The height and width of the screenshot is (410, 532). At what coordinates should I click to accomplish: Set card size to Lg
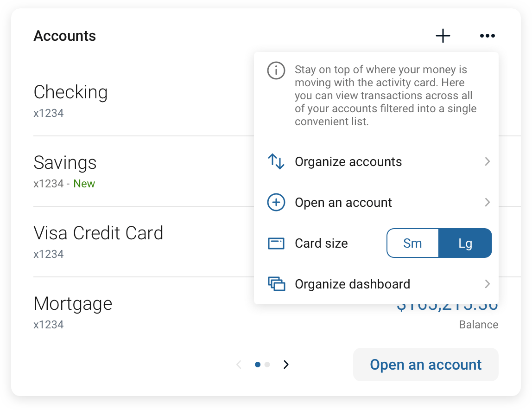point(465,243)
